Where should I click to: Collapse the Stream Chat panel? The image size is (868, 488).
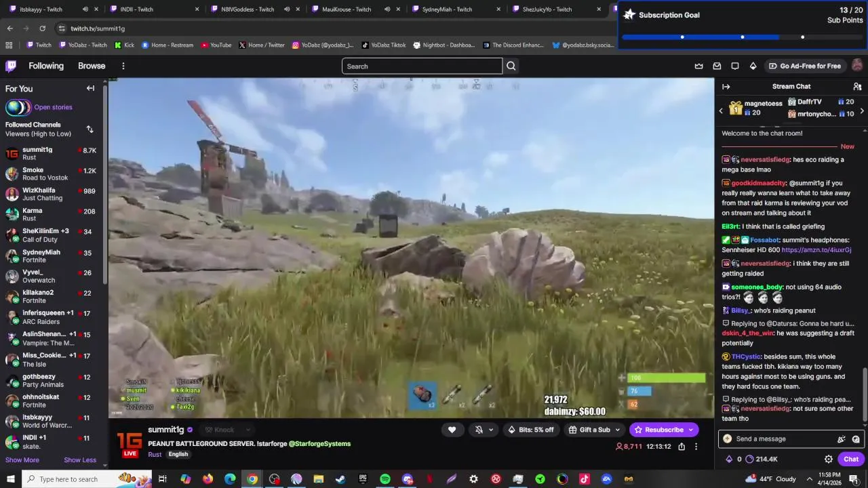726,86
